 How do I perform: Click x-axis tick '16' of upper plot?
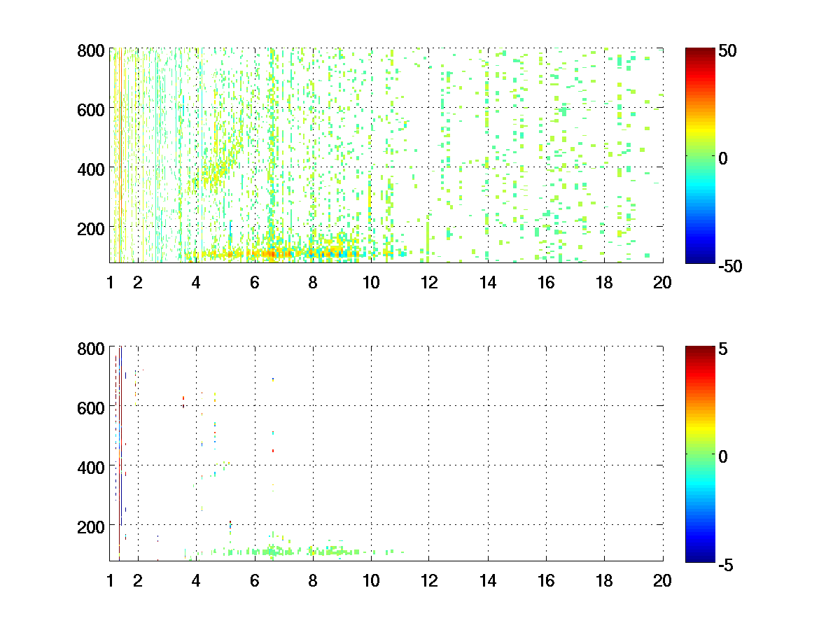[x=546, y=283]
